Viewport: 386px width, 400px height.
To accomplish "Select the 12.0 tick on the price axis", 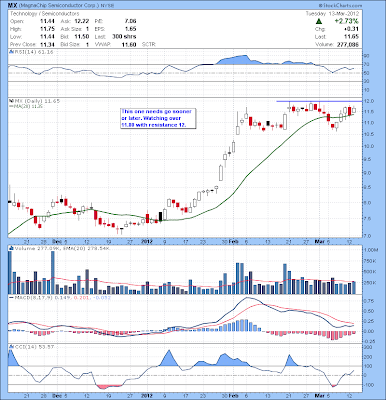I will pyautogui.click(x=369, y=101).
